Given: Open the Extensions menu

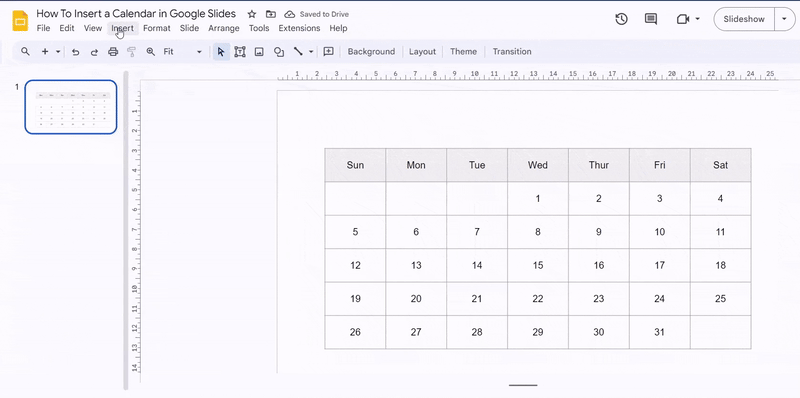Looking at the screenshot, I should (x=299, y=28).
